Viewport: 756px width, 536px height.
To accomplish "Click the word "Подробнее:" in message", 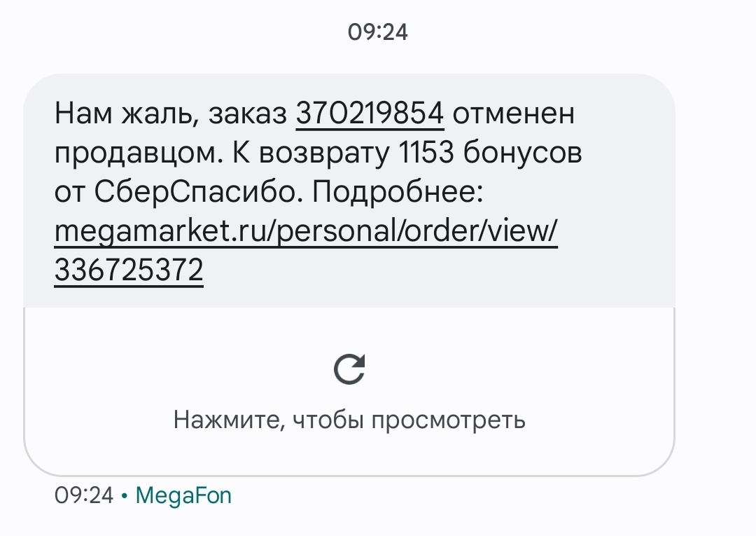I will tap(398, 192).
